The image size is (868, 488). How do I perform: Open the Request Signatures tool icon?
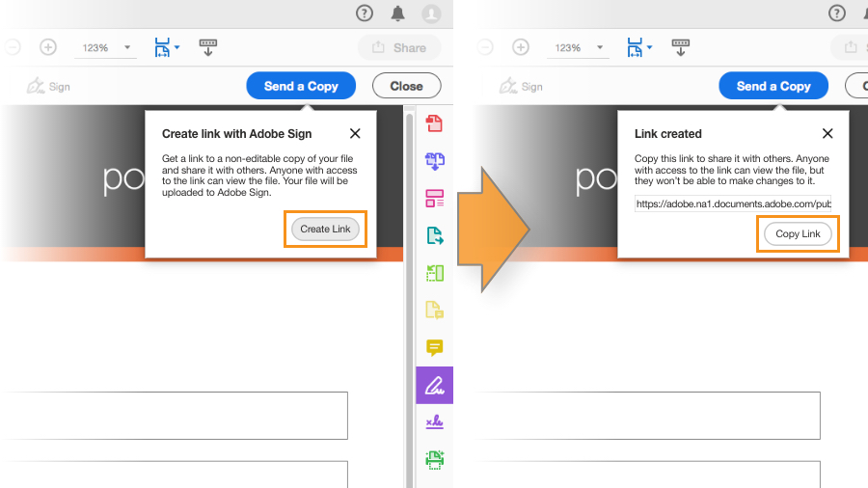click(434, 422)
